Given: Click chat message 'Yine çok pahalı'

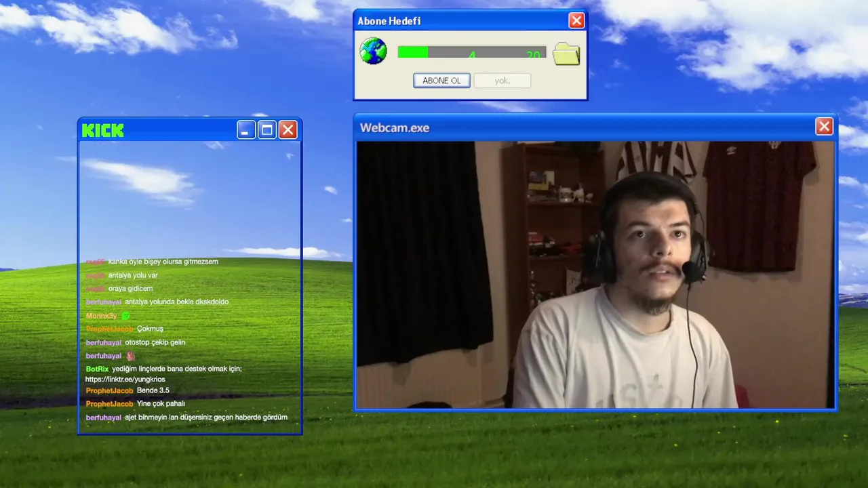Looking at the screenshot, I should 161,404.
